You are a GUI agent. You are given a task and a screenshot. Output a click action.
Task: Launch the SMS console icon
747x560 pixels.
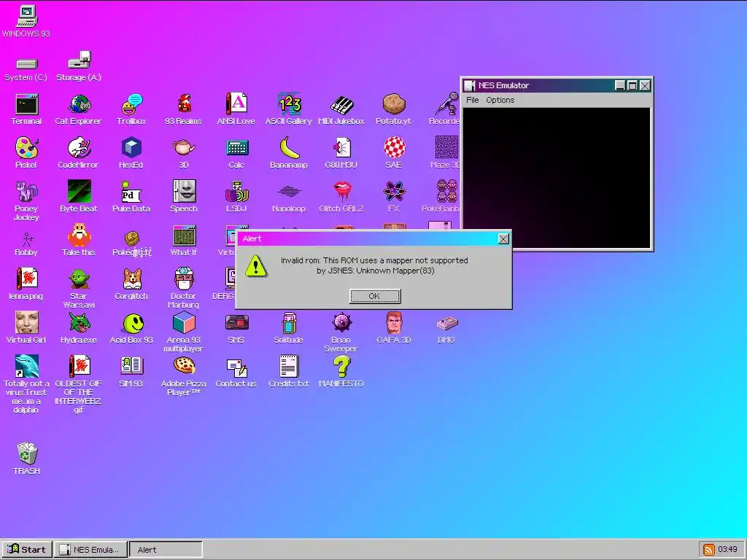236,323
